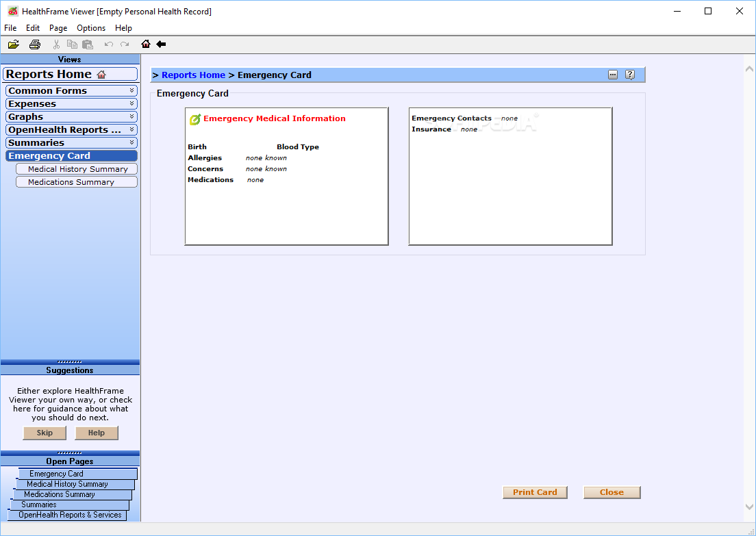Navigate back with the black arrow icon

click(161, 44)
